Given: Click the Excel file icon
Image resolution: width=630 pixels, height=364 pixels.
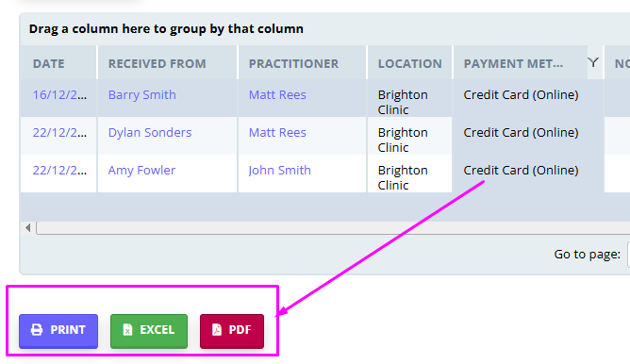Looking at the screenshot, I should coord(127,330).
